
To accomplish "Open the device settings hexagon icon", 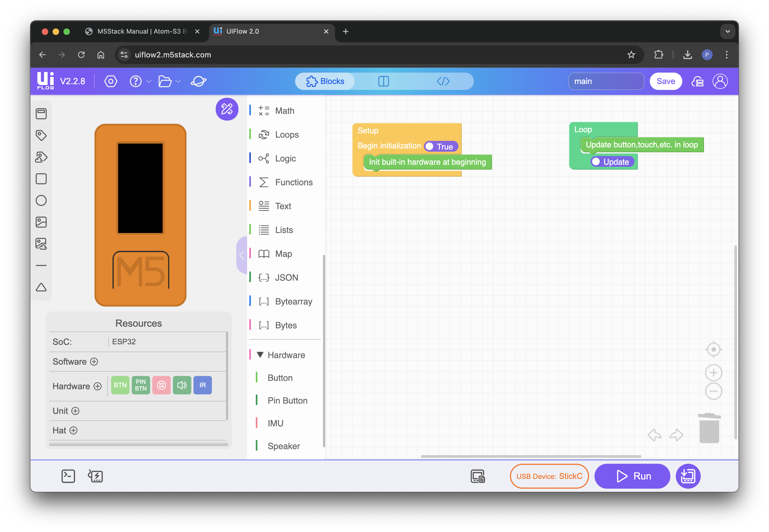I will click(x=111, y=81).
